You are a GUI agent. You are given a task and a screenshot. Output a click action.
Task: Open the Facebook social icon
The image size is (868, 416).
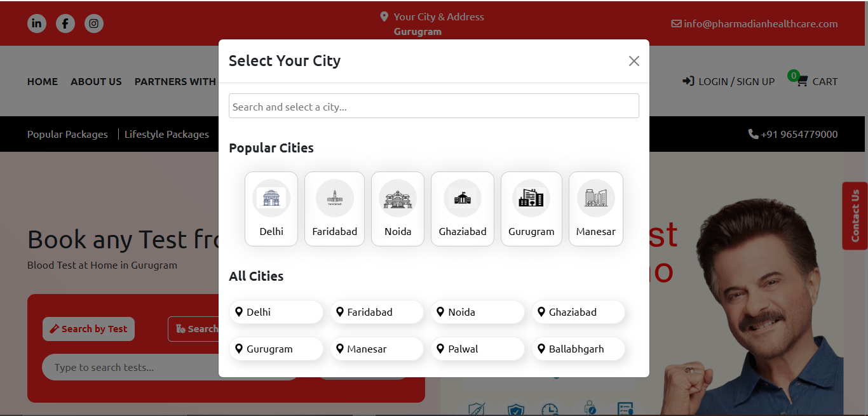(x=65, y=23)
